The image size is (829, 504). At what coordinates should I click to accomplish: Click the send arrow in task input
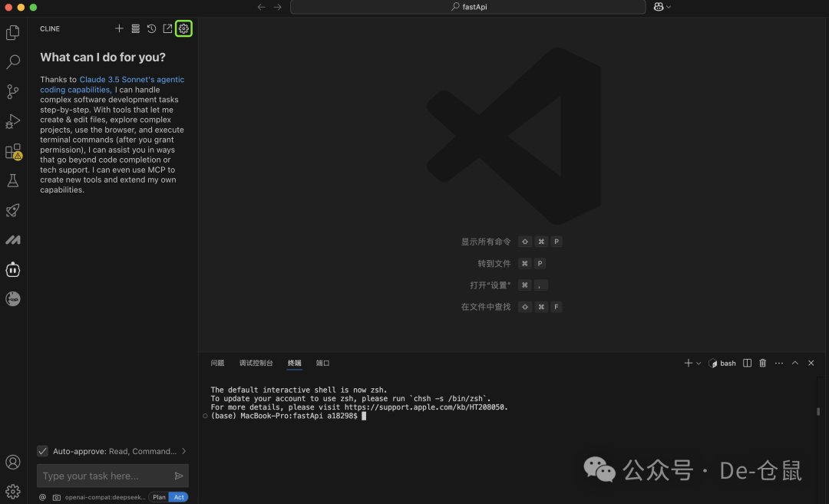tap(179, 476)
